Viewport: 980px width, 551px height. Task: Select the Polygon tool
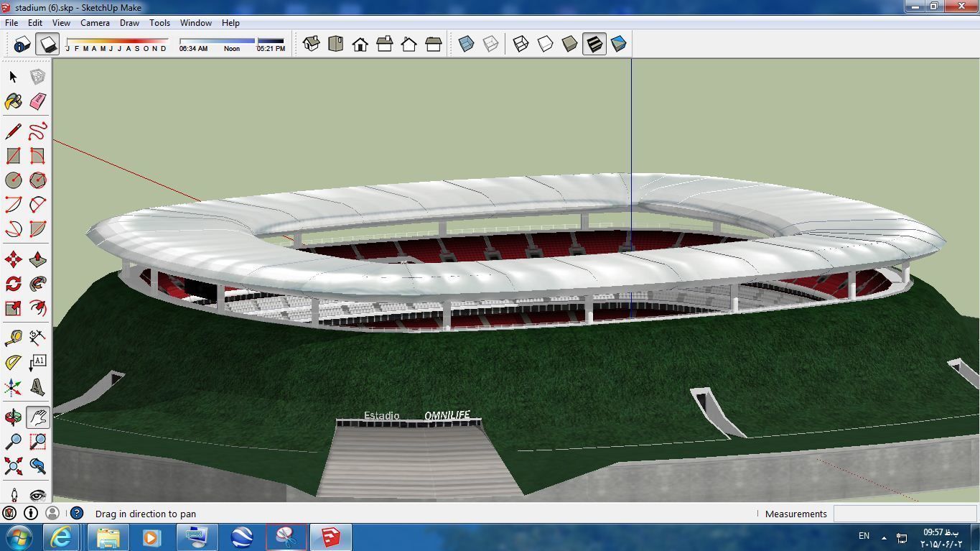(x=37, y=180)
